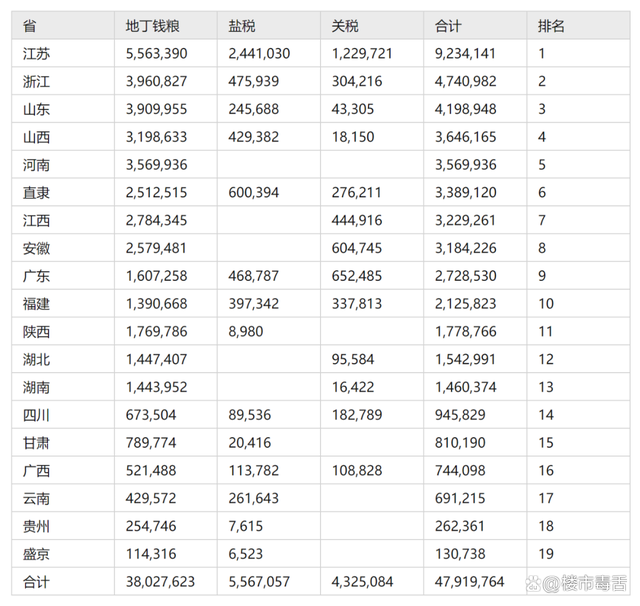
Task: Click the 盛京 province cell
Action: pyautogui.click(x=37, y=553)
